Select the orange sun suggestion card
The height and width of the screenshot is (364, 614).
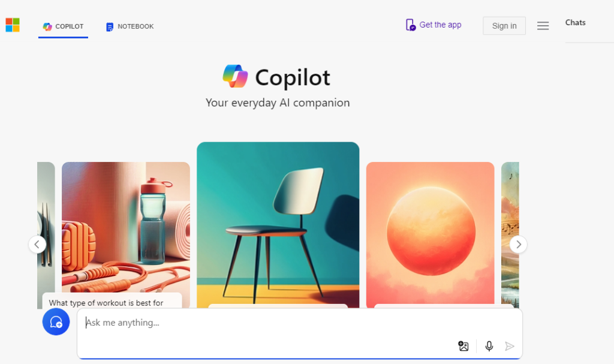click(431, 234)
